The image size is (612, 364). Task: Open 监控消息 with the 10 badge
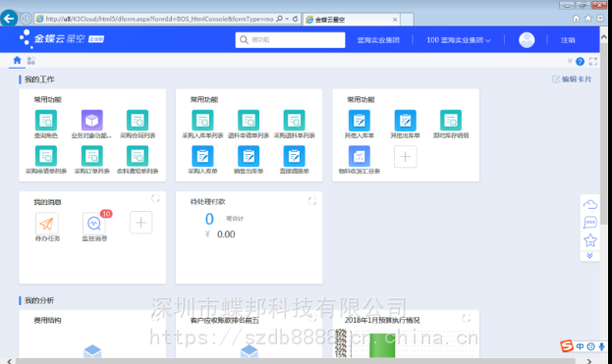(x=94, y=224)
